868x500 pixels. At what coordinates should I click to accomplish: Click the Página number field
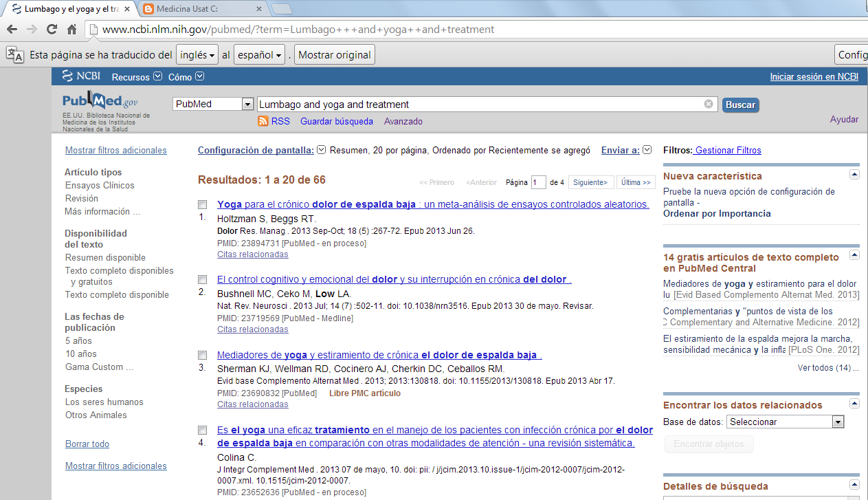click(x=538, y=182)
